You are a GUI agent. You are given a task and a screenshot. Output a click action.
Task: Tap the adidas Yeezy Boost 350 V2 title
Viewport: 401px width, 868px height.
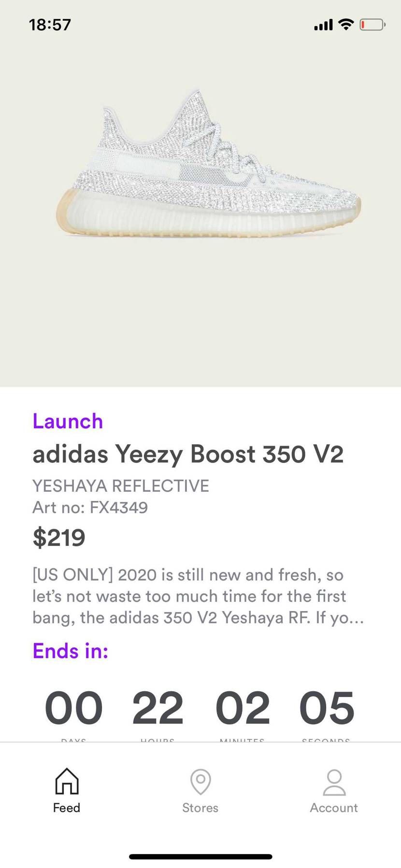click(x=188, y=454)
